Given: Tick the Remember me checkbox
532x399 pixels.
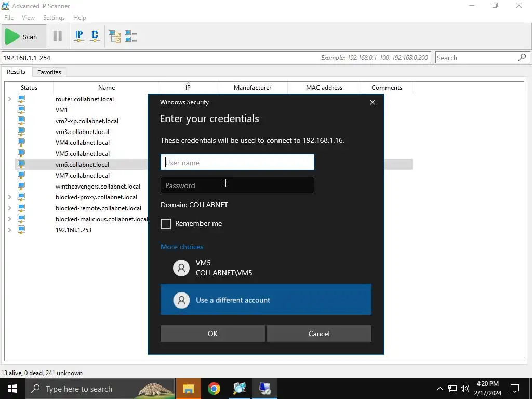Looking at the screenshot, I should tap(166, 223).
